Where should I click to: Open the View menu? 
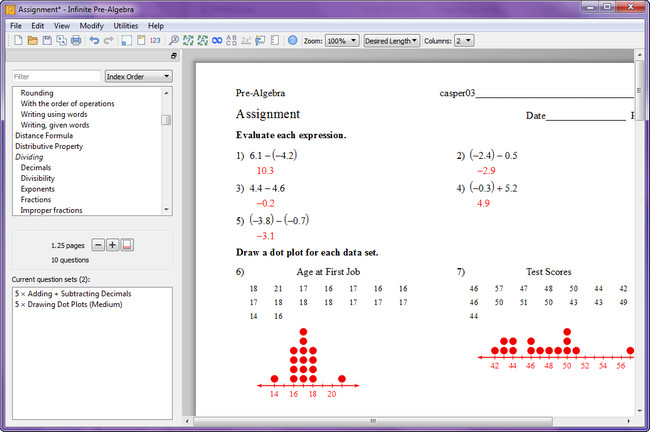[62, 26]
